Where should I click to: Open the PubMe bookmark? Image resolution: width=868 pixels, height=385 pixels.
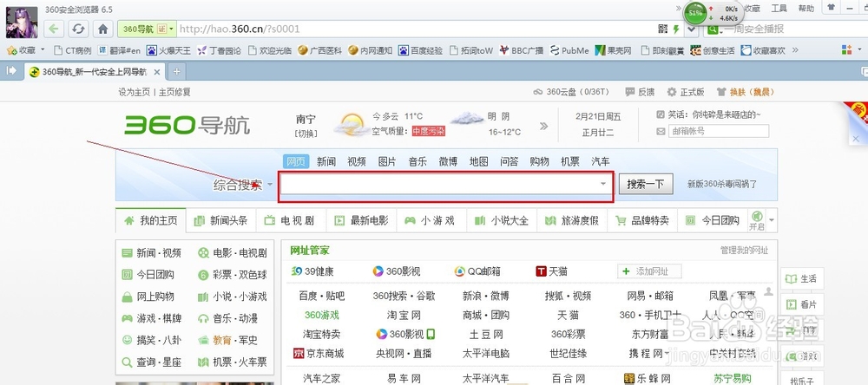point(569,50)
